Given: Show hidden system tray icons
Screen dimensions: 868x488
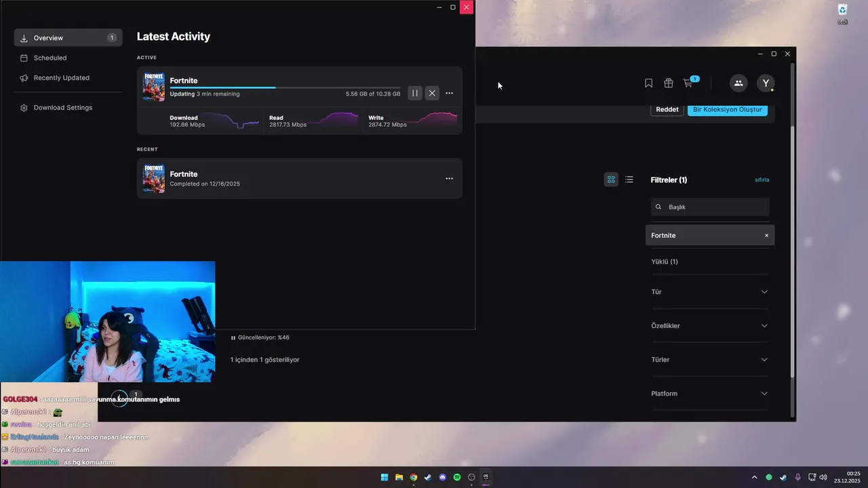Looking at the screenshot, I should (754, 477).
